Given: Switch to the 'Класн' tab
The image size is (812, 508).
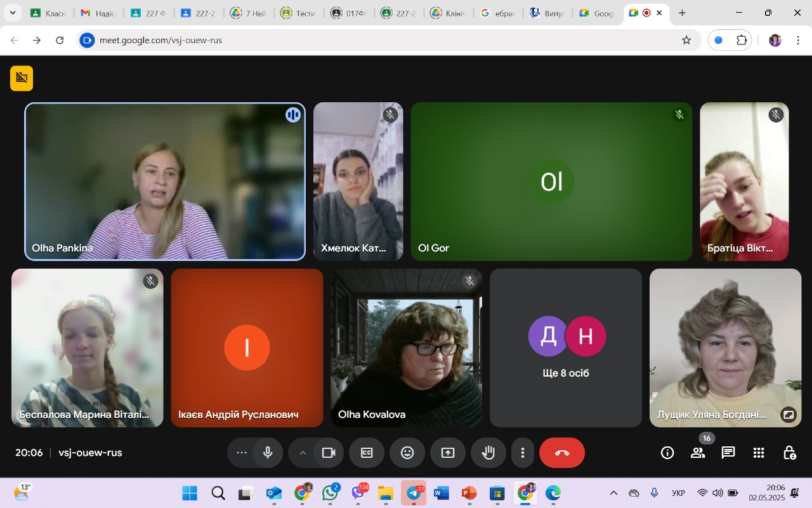Looking at the screenshot, I should point(48,13).
